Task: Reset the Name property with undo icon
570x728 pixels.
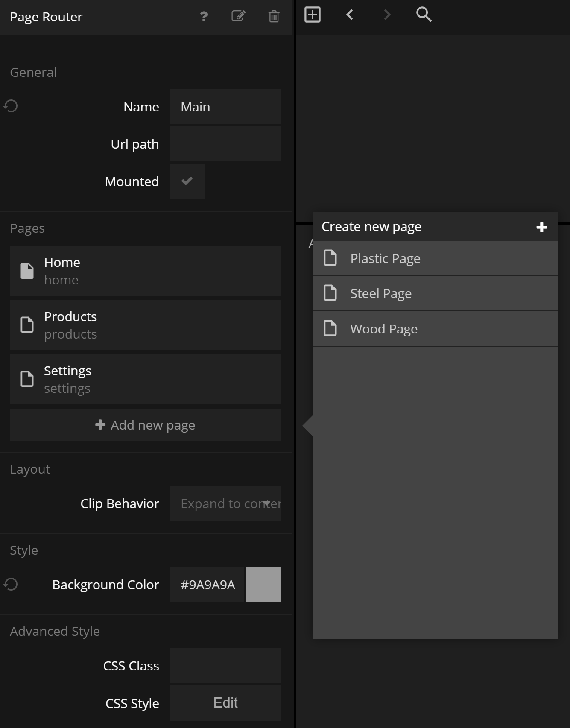Action: (x=11, y=106)
